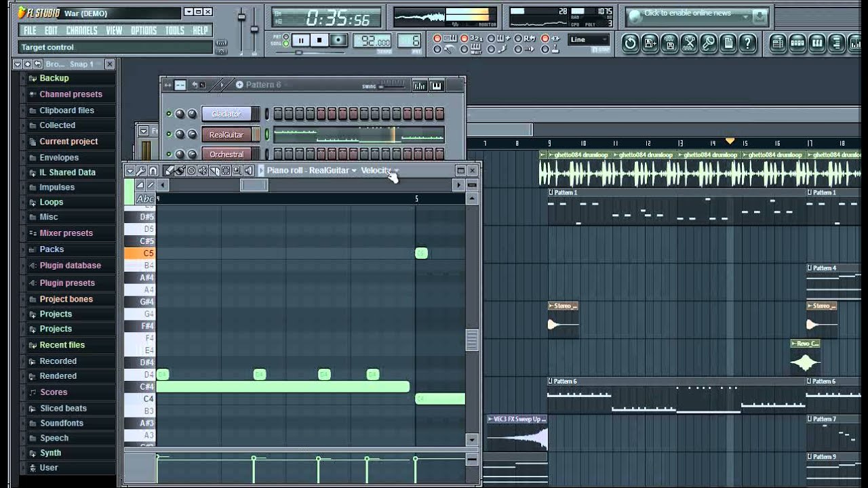Open the browser options down-arrow menu
This screenshot has width=868, height=488.
pyautogui.click(x=18, y=64)
